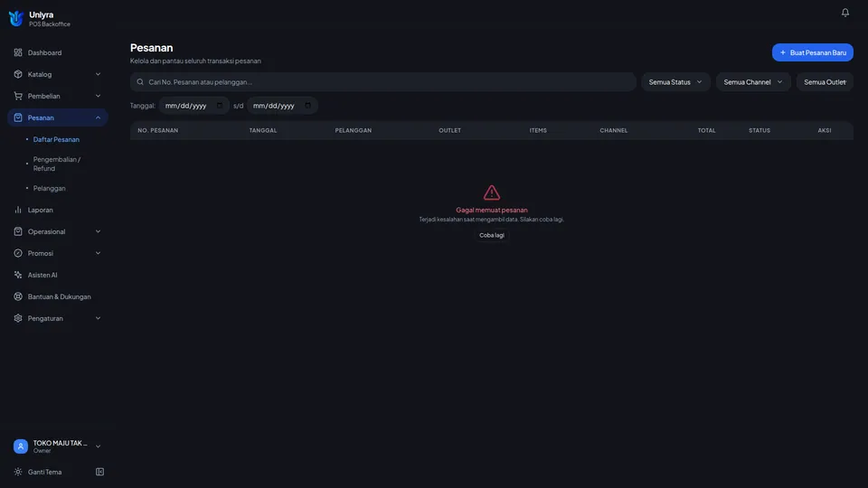Open notifications bell
The width and height of the screenshot is (868, 488).
(844, 12)
